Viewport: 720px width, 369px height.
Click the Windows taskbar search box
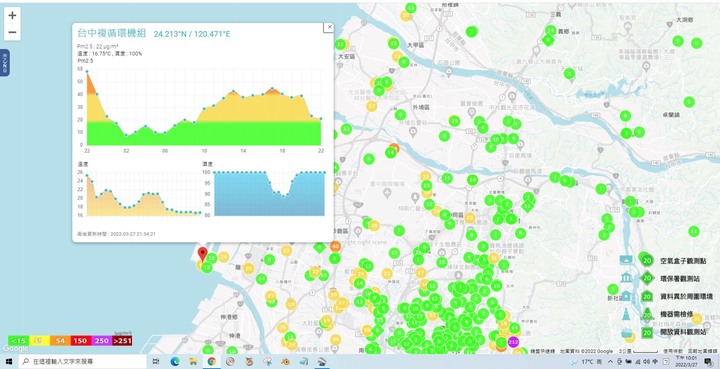(82, 362)
